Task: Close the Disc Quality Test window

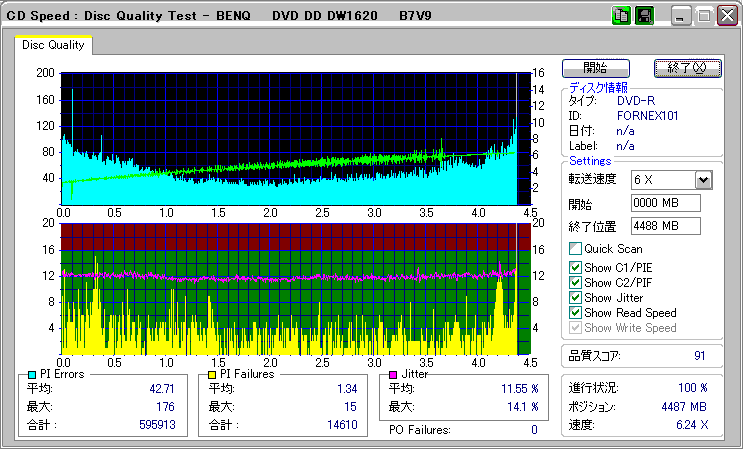Action: click(x=726, y=16)
